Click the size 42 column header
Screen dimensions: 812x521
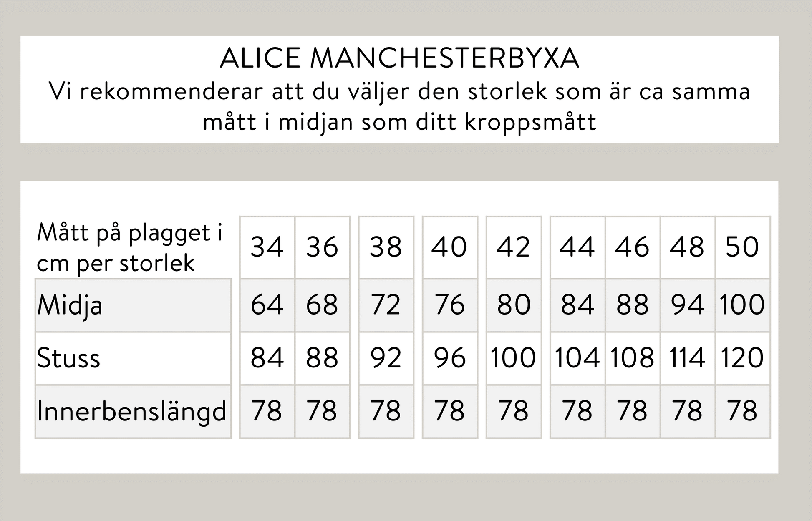[x=513, y=247]
